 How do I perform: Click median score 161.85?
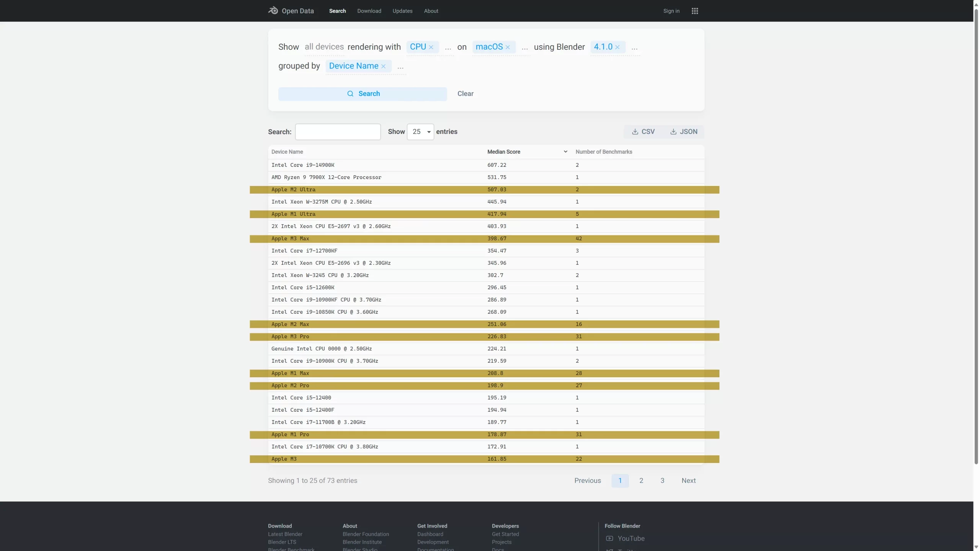click(497, 459)
